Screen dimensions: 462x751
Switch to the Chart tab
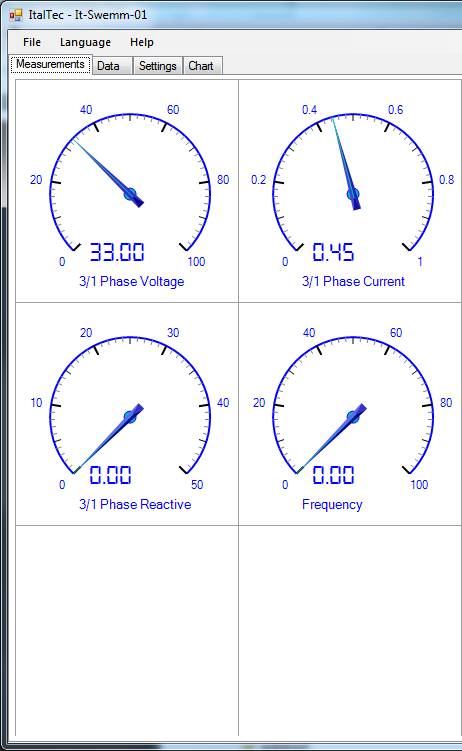(201, 66)
